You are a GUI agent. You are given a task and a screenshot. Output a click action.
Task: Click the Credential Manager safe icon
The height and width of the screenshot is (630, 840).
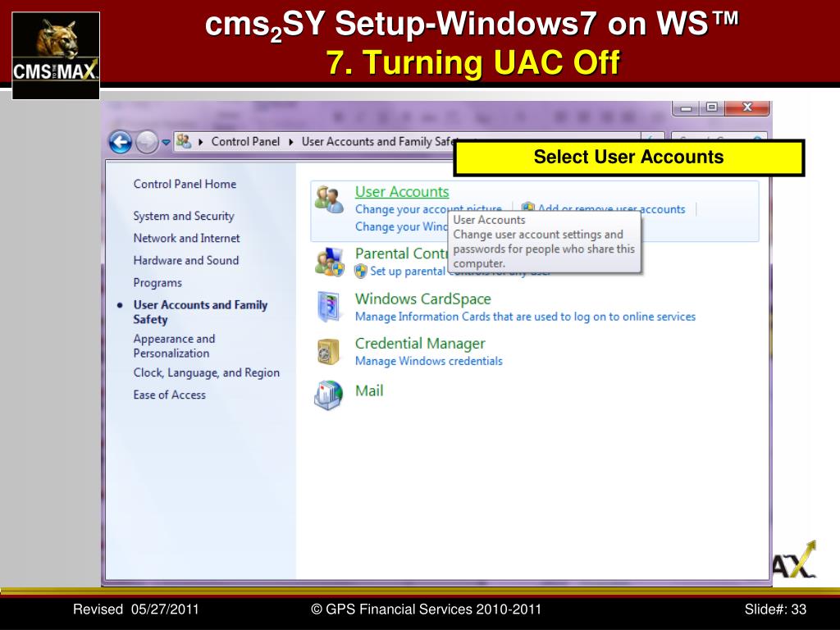[328, 352]
